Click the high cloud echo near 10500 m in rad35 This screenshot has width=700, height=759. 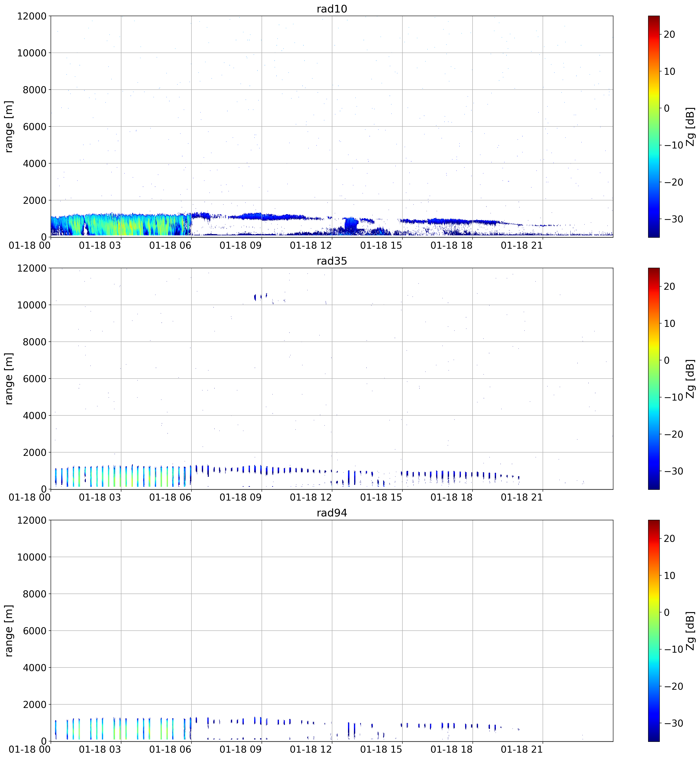[261, 297]
